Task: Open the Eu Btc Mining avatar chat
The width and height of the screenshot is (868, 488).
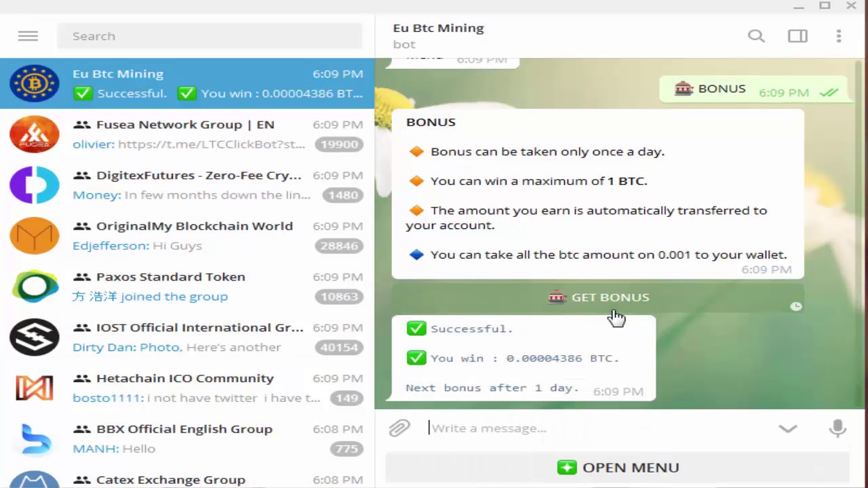Action: pos(35,83)
